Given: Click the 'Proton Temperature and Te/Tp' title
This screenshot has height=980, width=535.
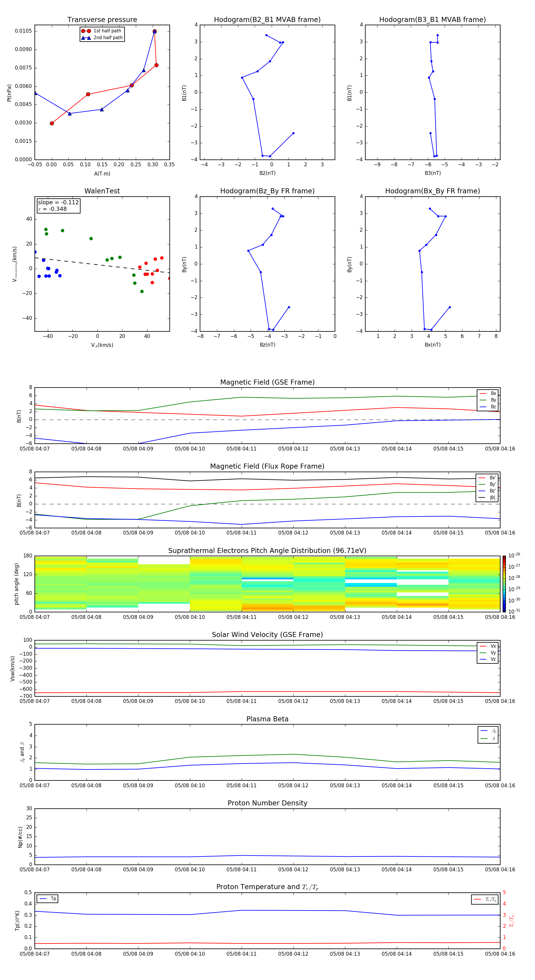Looking at the screenshot, I should (x=267, y=887).
